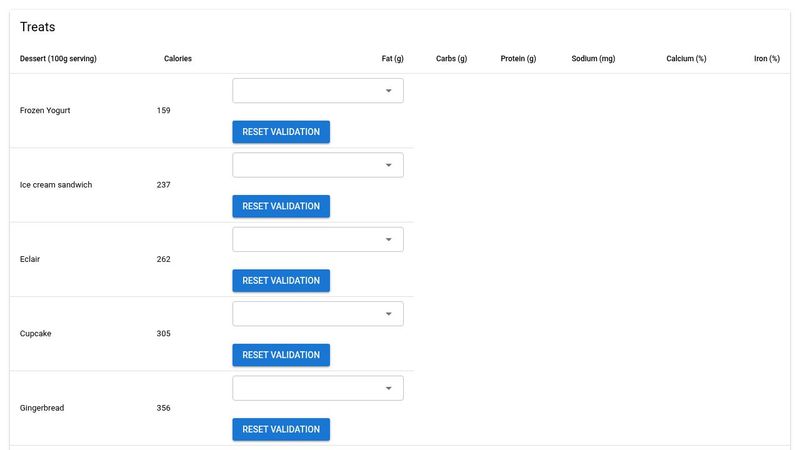Viewport: 800px width, 450px height.
Task: Select the Calcium (%) column header
Action: (x=686, y=59)
